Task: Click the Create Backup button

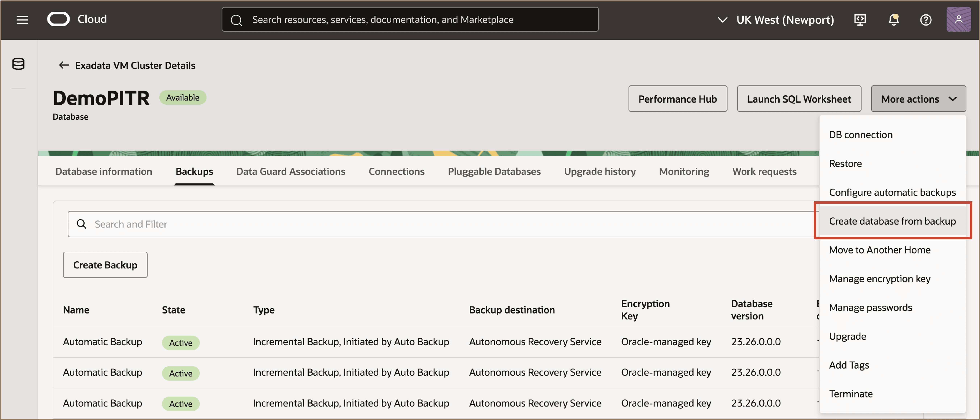Action: (x=105, y=265)
